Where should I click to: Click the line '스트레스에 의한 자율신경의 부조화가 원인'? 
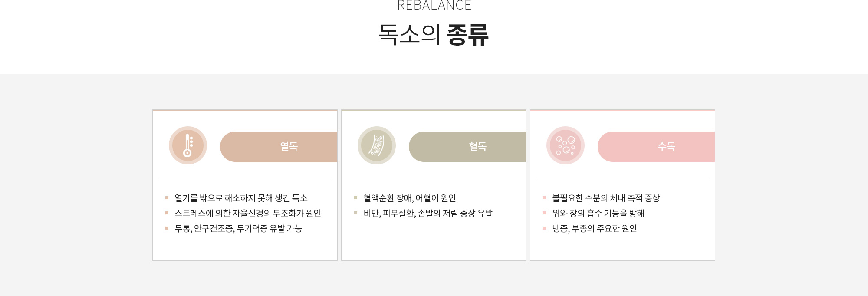pyautogui.click(x=247, y=213)
